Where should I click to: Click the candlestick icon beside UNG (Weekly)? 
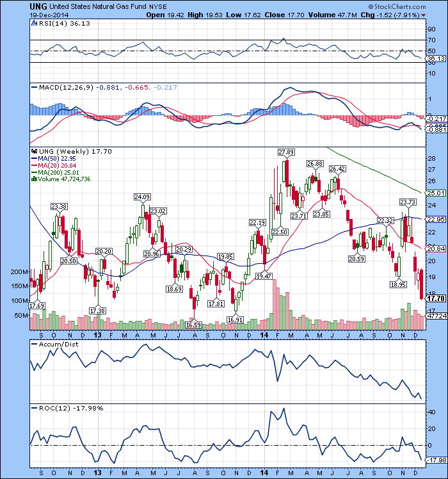click(x=34, y=151)
